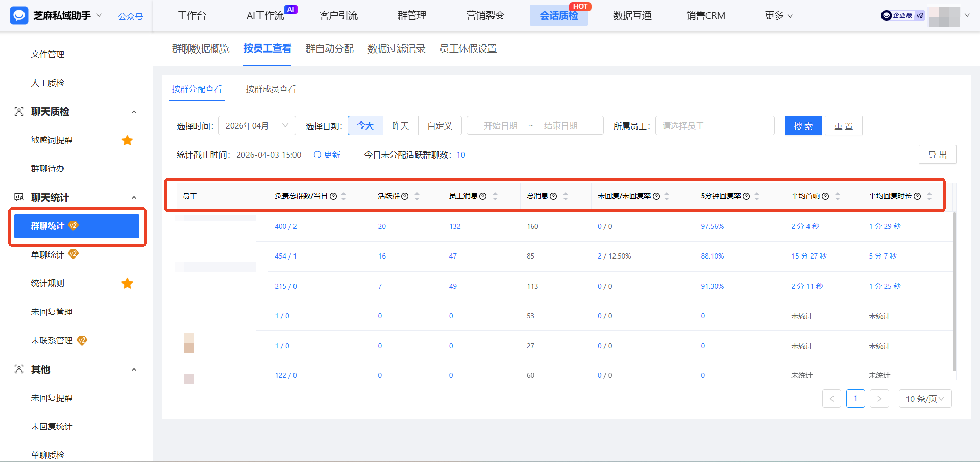Click the gold star beside 敏感词提醒
This screenshot has height=462, width=980.
click(x=127, y=140)
